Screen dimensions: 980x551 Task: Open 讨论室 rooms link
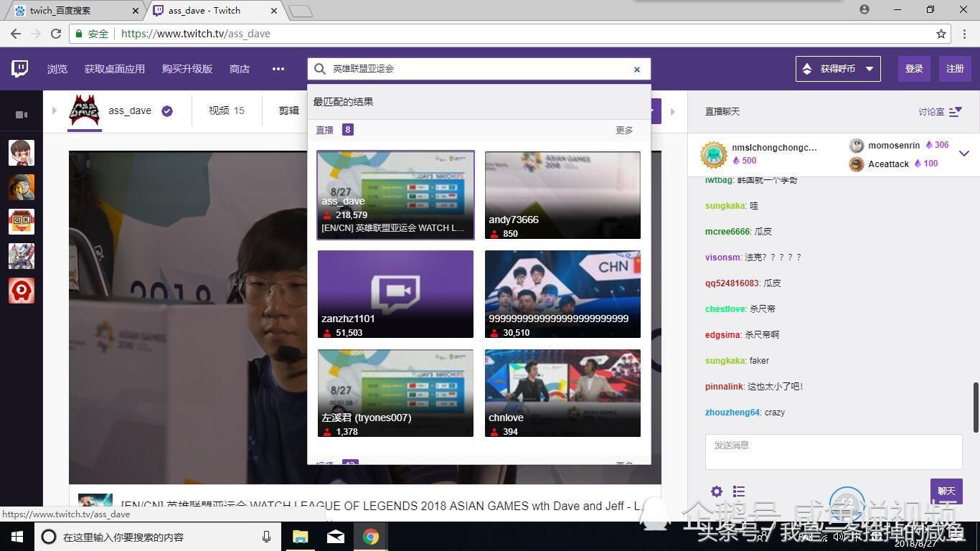pos(931,111)
